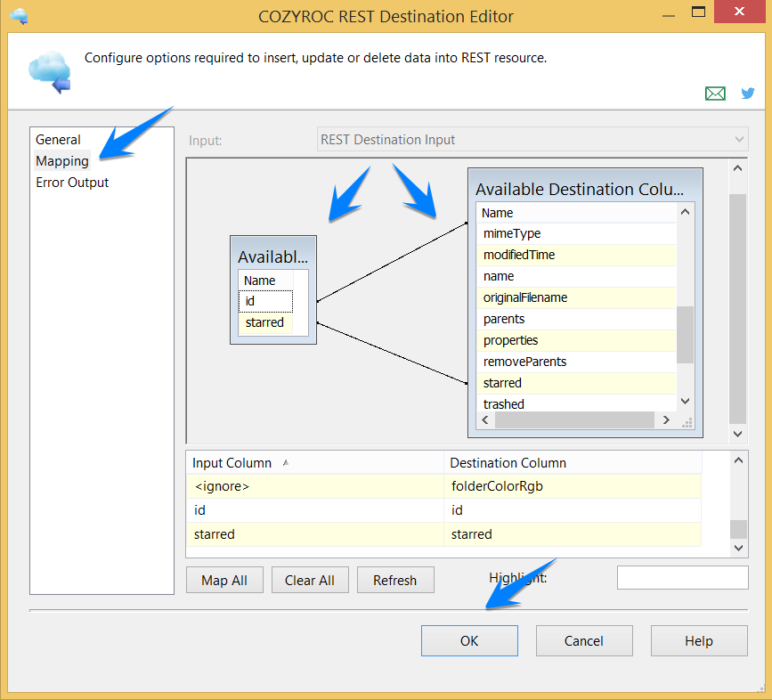Click Name header in Available Input Columns
Viewport: 772px width, 700px height.
pyautogui.click(x=266, y=281)
